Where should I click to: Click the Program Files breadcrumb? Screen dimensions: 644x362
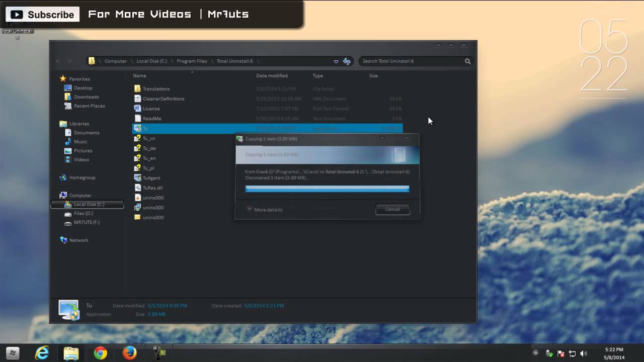192,61
